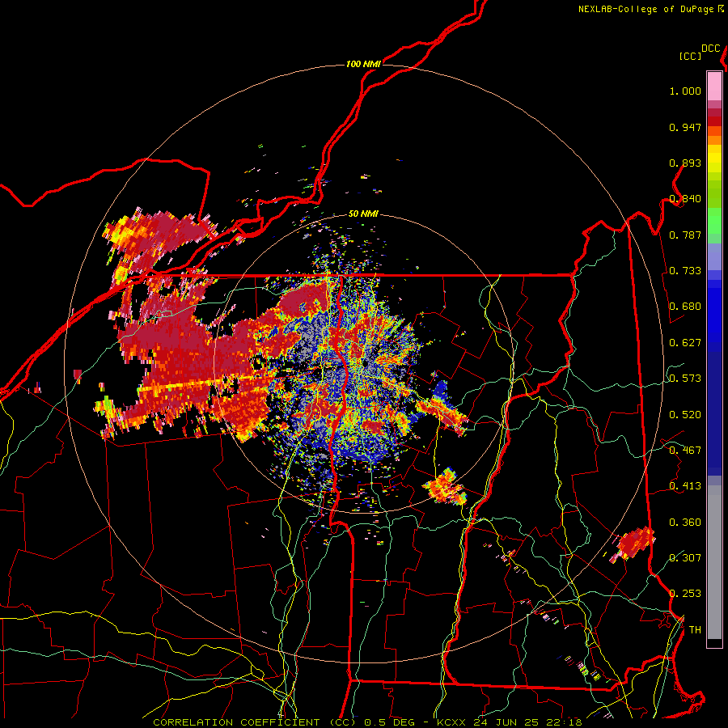Click the 0.520 color scale value
728x728 pixels.
pyautogui.click(x=685, y=415)
